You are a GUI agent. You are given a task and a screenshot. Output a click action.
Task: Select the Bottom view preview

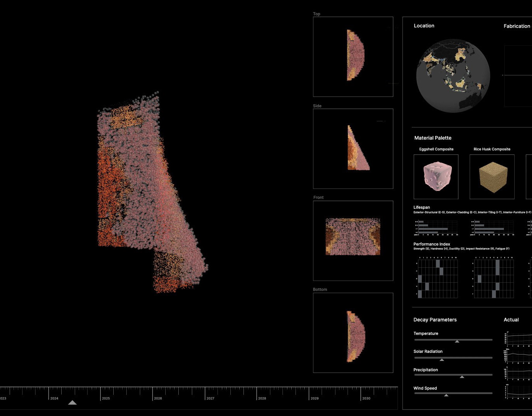(353, 333)
